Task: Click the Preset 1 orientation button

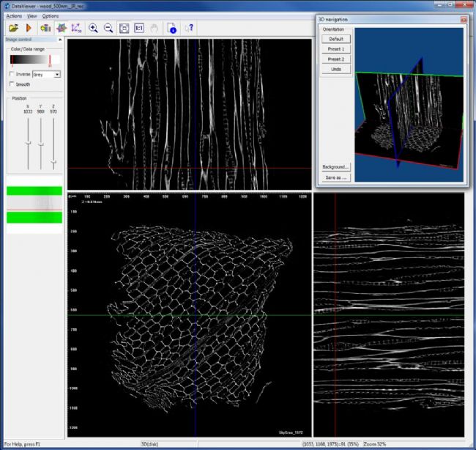Action: click(x=336, y=48)
